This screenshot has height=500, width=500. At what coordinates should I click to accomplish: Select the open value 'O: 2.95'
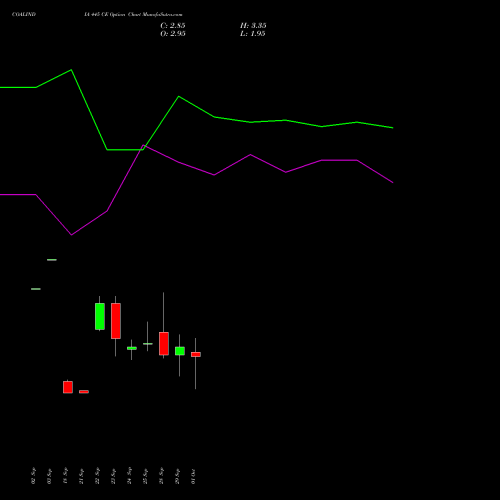click(x=173, y=34)
